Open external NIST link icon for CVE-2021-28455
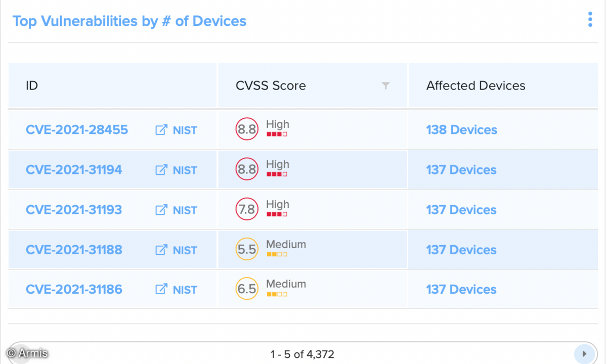This screenshot has width=607, height=364. (x=161, y=130)
